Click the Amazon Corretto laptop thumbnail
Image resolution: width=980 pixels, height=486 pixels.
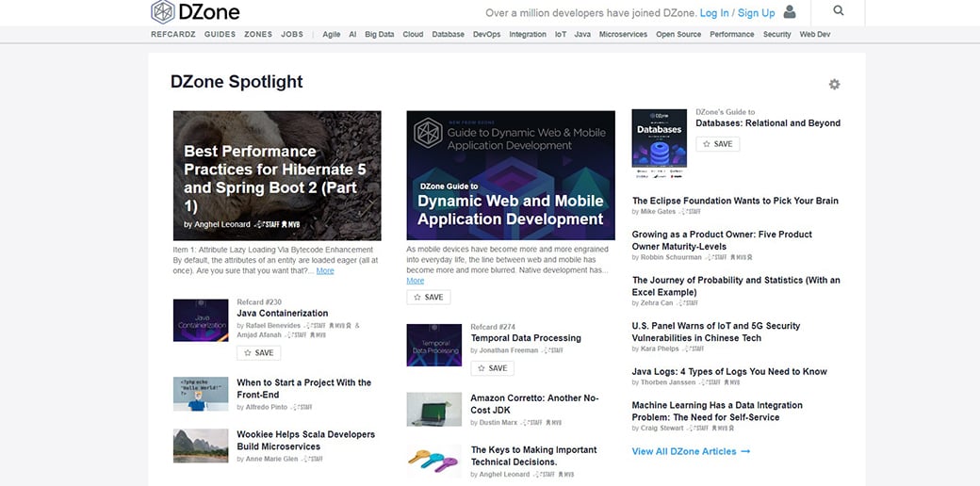(x=434, y=410)
